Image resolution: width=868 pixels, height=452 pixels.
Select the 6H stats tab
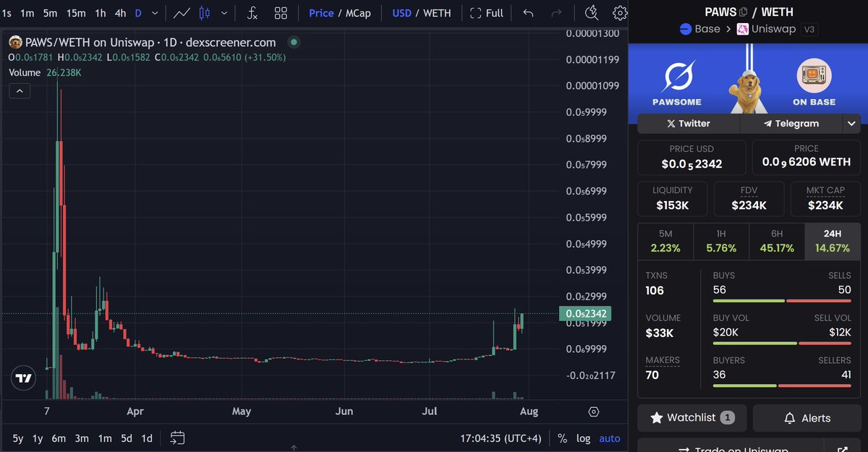click(777, 242)
